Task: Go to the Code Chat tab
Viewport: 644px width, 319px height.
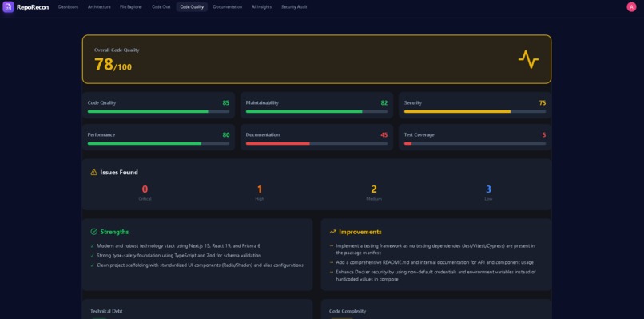Action: point(161,7)
